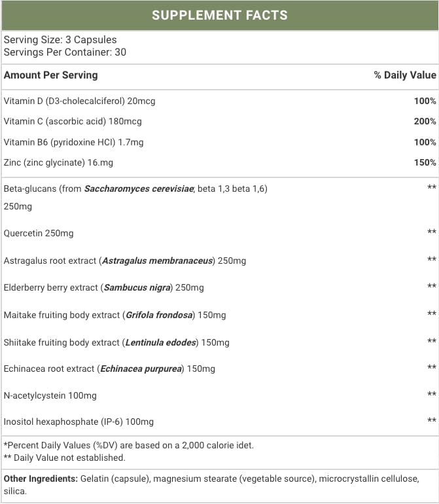Click the double asterisk beside Inositol hexaphosphate
The height and width of the screenshot is (504, 439).
coord(432,420)
